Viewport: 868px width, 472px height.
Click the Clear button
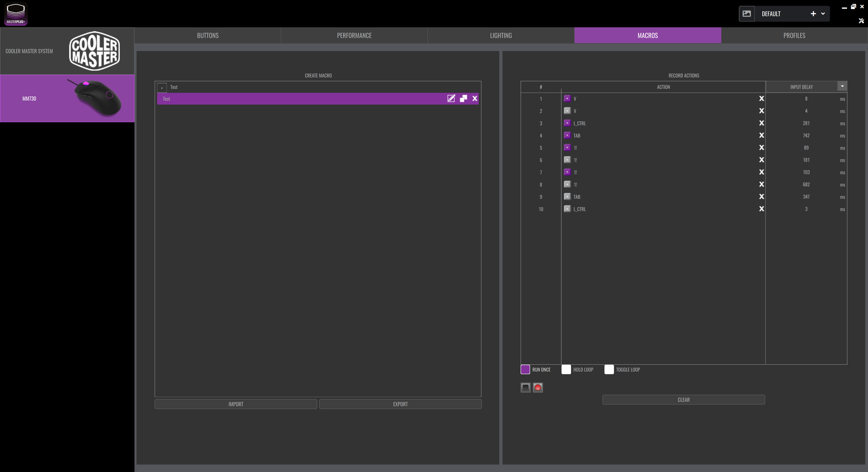[x=683, y=400]
